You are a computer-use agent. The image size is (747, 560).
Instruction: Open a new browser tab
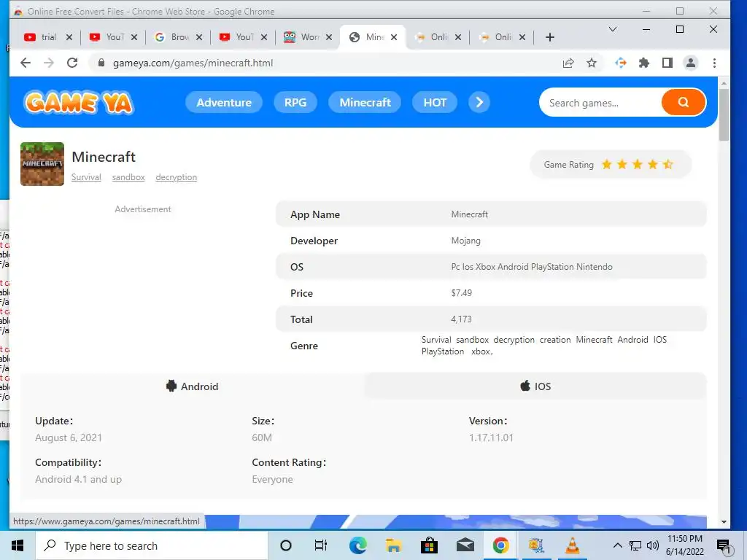click(549, 37)
